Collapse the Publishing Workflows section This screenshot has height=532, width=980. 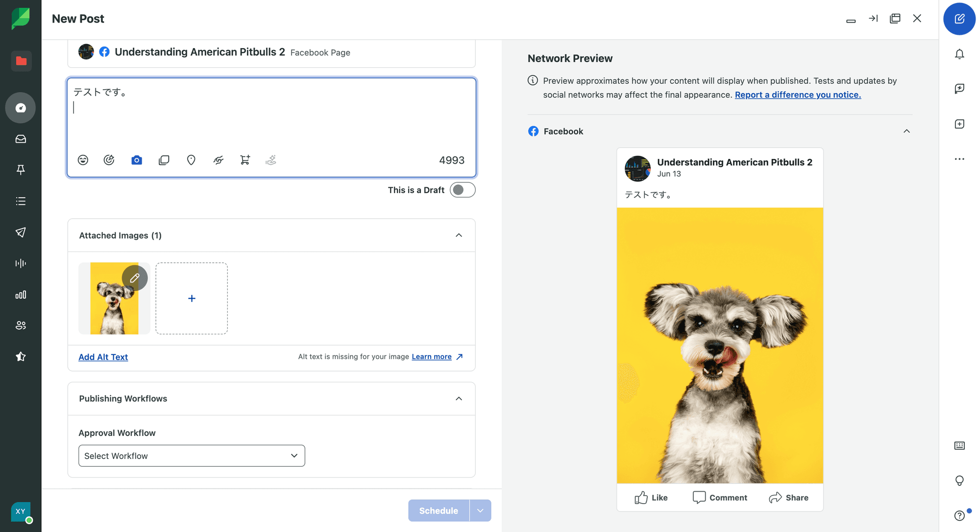pyautogui.click(x=459, y=399)
